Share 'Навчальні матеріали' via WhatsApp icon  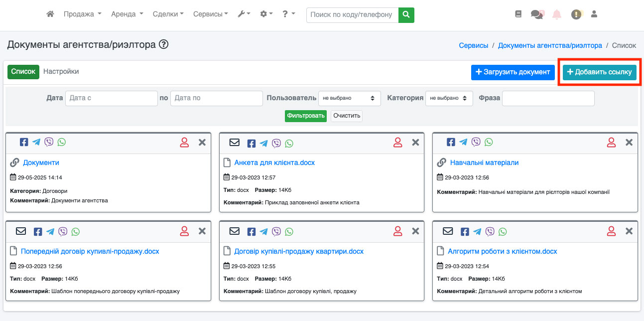point(489,142)
